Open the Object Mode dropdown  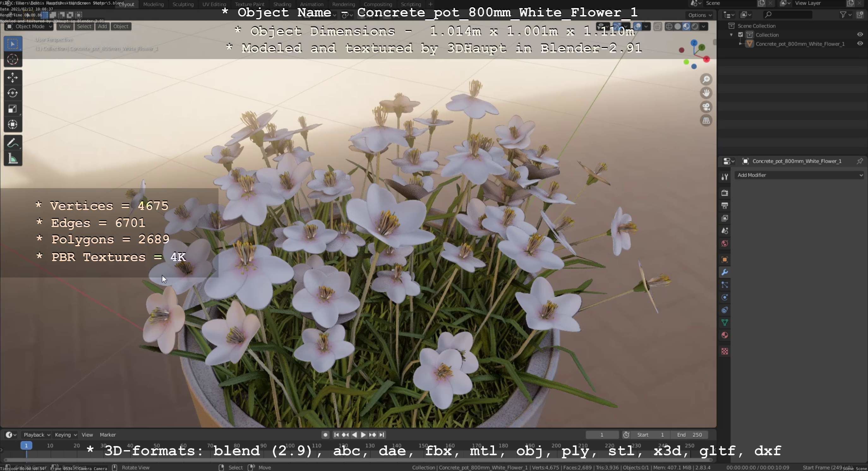coord(30,27)
